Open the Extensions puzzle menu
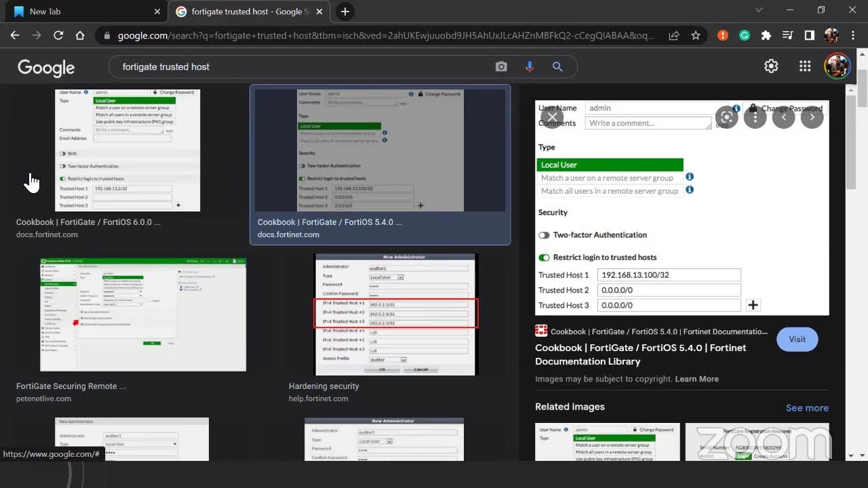 [766, 35]
